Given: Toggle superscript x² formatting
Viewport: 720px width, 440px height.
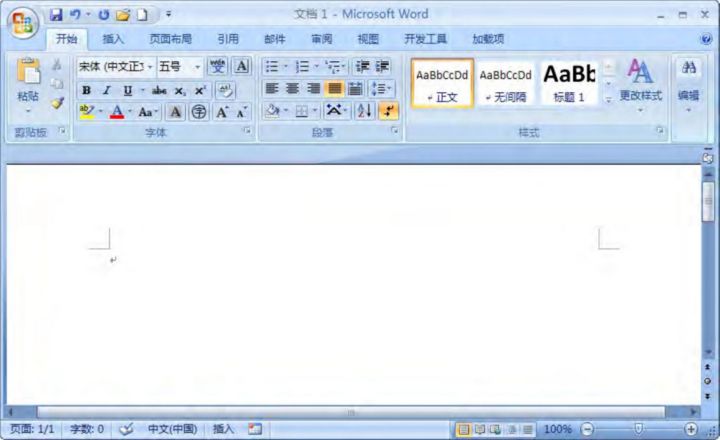Looking at the screenshot, I should pyautogui.click(x=200, y=90).
